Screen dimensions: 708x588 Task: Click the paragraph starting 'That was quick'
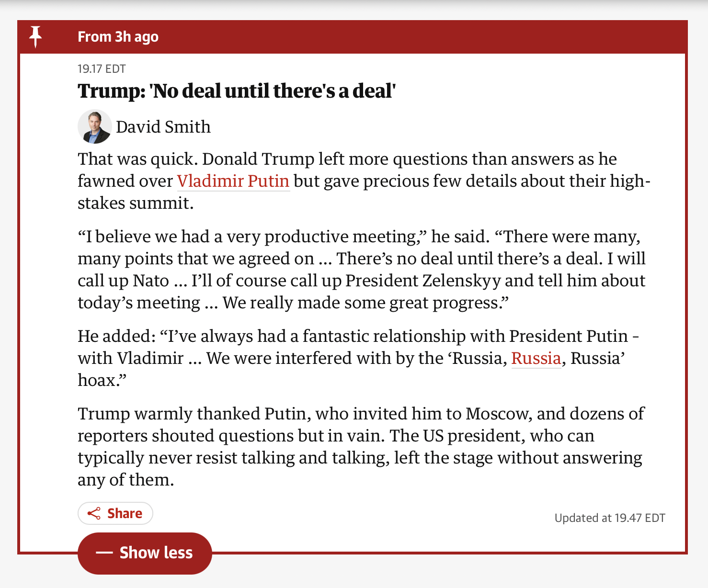364,181
